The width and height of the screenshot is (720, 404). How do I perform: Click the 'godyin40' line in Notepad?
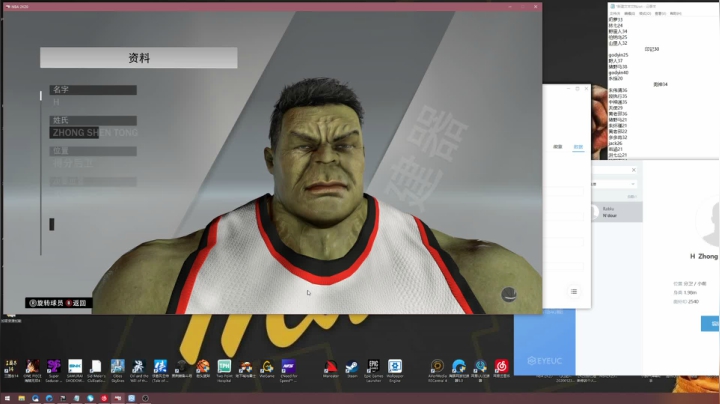pyautogui.click(x=618, y=73)
